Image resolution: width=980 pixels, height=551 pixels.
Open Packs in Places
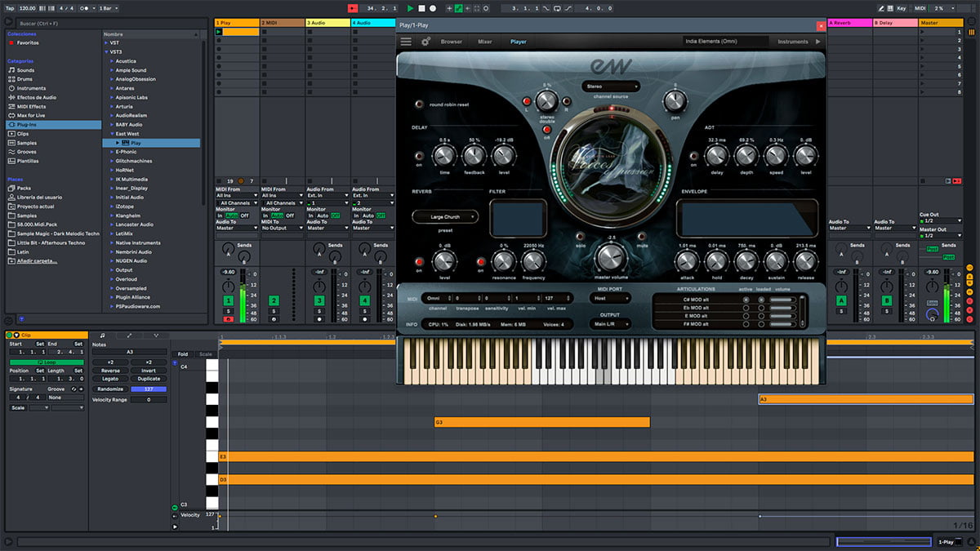click(23, 188)
